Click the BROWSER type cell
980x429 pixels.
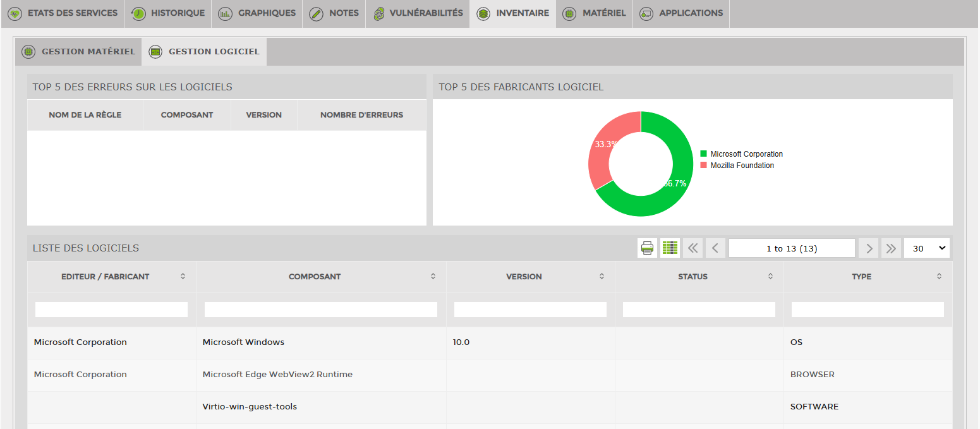(x=868, y=375)
